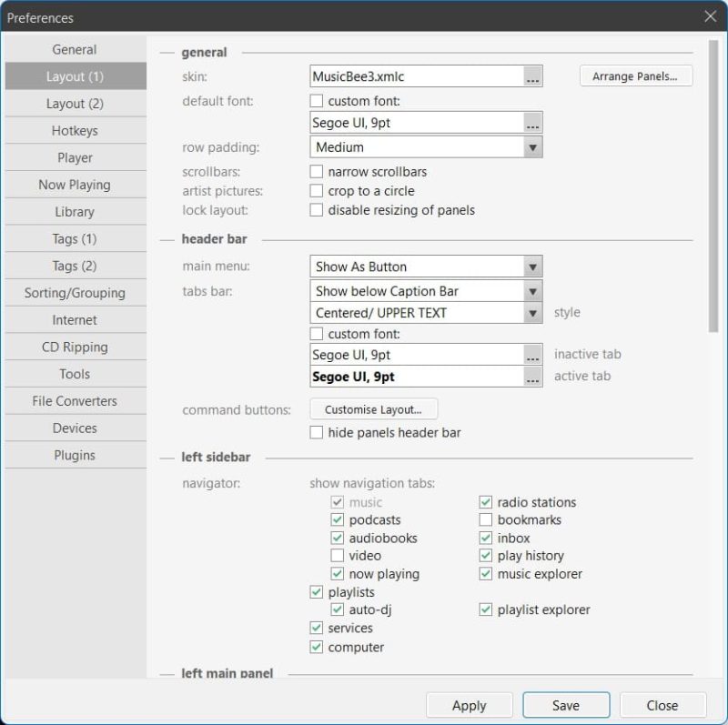The height and width of the screenshot is (725, 728).
Task: Save the preferences
Action: 566,706
